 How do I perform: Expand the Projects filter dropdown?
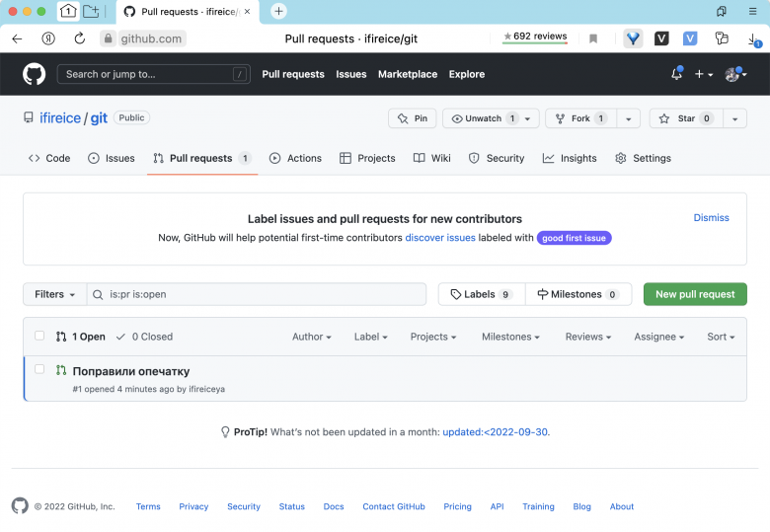click(433, 337)
